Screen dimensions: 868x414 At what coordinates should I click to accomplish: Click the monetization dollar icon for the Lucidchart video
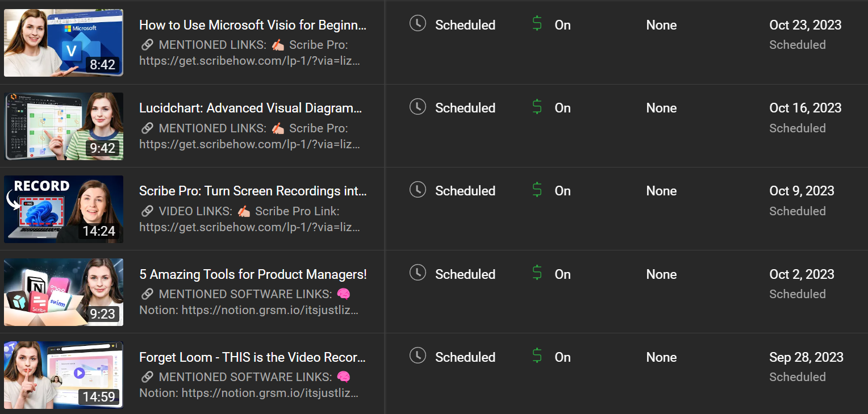(x=537, y=107)
